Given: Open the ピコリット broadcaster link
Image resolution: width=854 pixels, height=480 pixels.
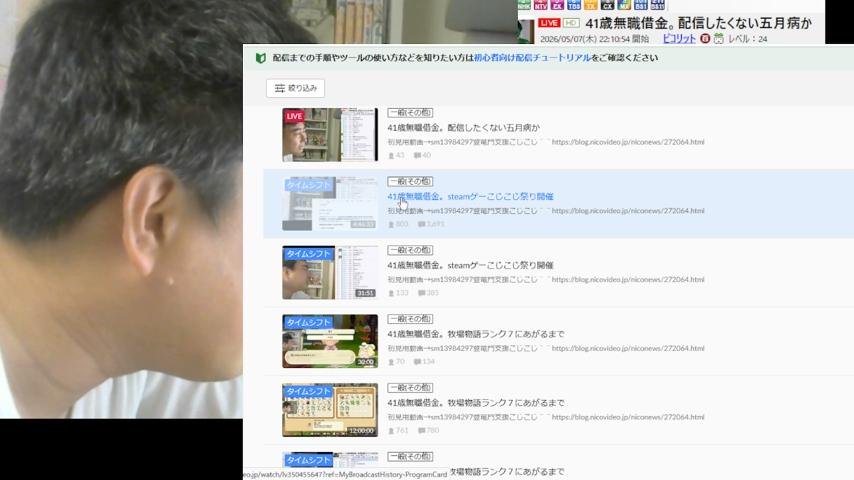Looking at the screenshot, I should [679, 39].
